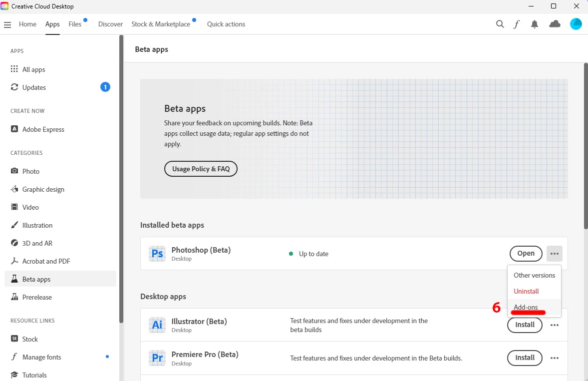
Task: Click the 'Installed beta apps' heading
Action: [x=172, y=225]
